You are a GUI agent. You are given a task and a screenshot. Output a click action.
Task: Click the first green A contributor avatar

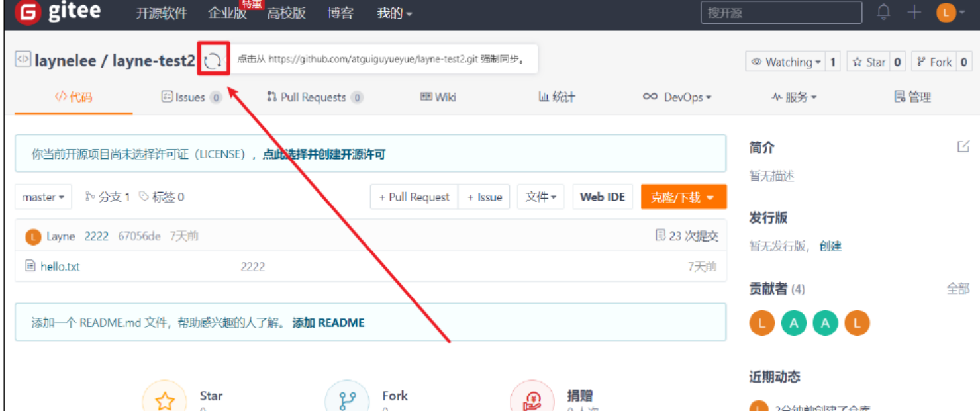(x=794, y=323)
